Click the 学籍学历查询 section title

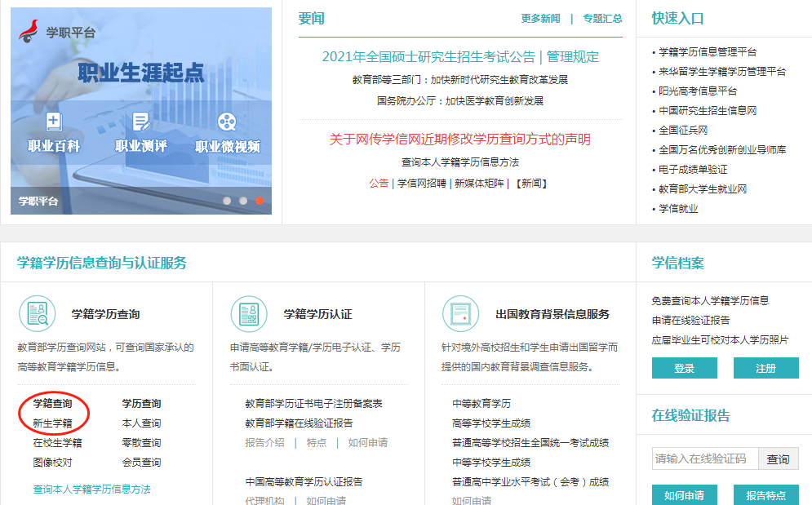(x=105, y=314)
